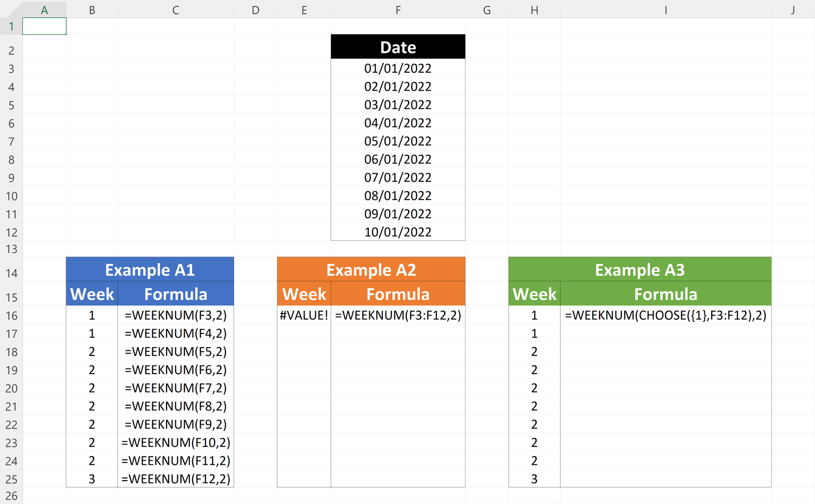Click the blue Example A1 title cell

150,269
